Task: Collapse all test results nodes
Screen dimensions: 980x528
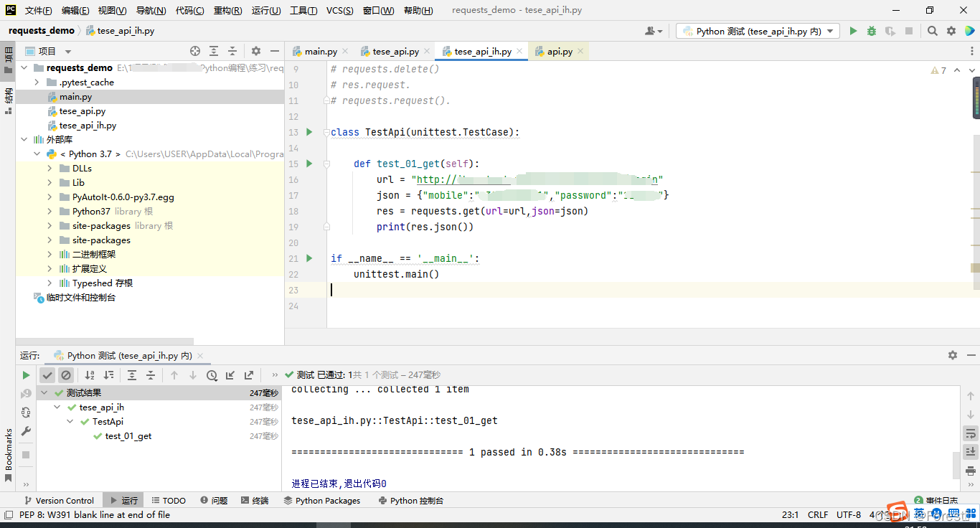Action: (151, 375)
